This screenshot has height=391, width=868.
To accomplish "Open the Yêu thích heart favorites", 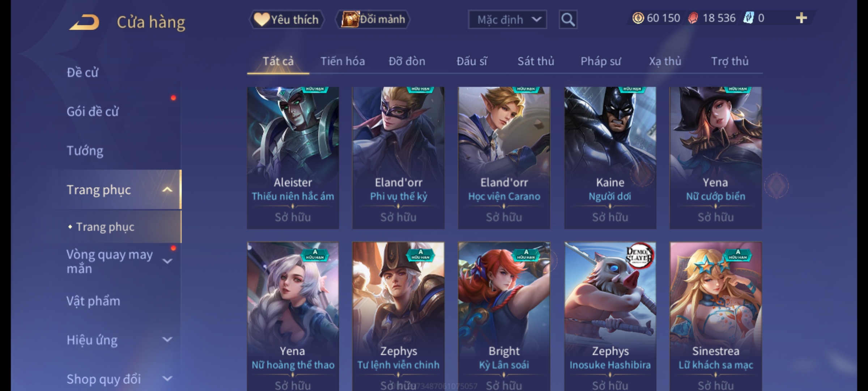I will (286, 20).
